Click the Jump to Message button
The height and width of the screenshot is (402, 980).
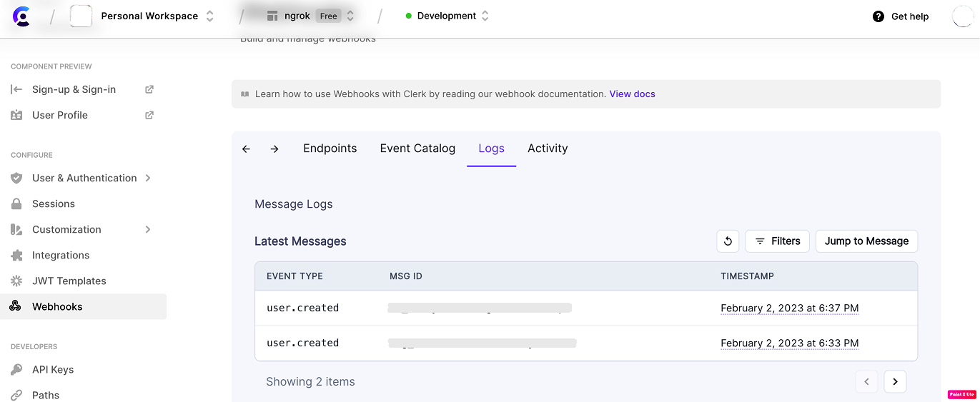(866, 241)
